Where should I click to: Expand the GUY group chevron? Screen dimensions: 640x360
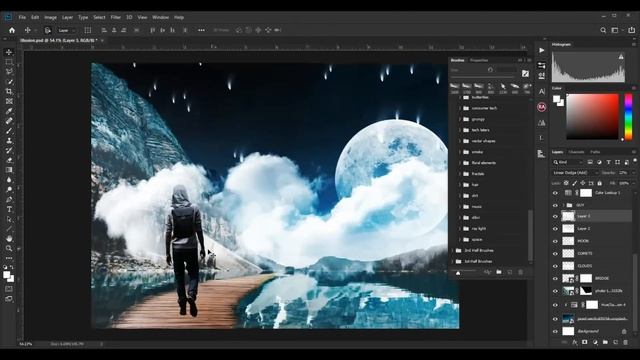point(564,205)
